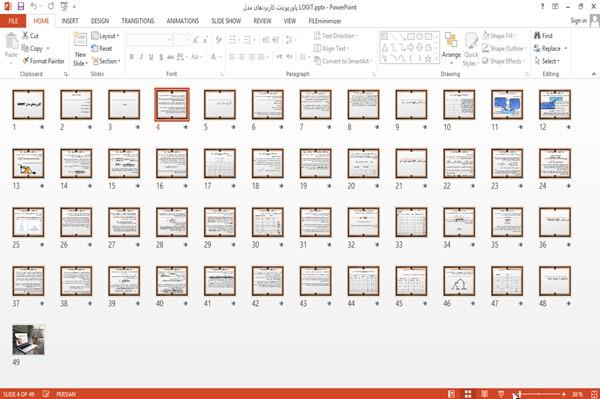600x399 pixels.
Task: Switch to Normal view from status bar
Action: (x=452, y=394)
